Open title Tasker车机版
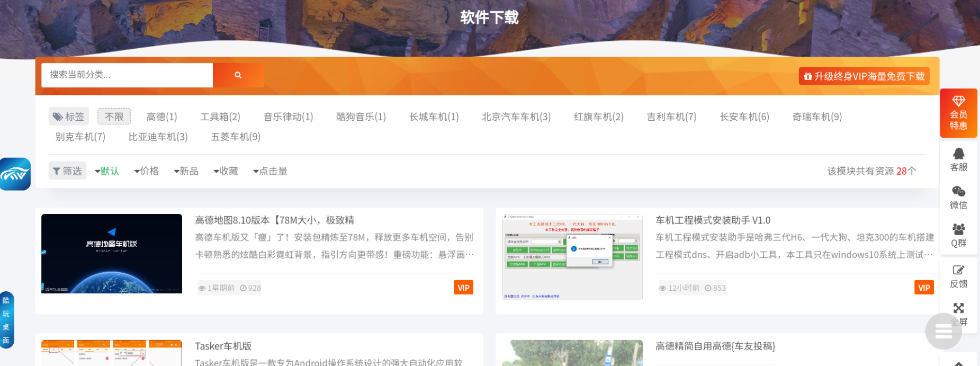980x366 pixels. coord(223,346)
